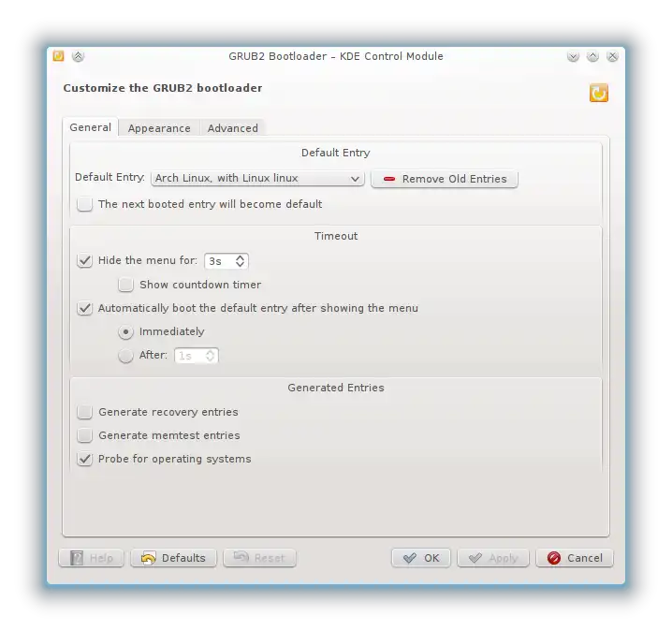Image resolution: width=672 pixels, height=631 pixels.
Task: Confirm with the OK button
Action: pos(421,558)
